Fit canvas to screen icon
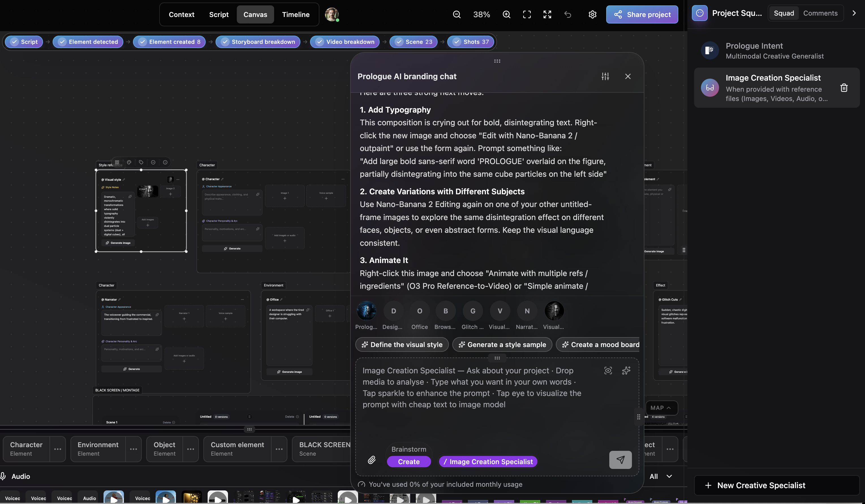This screenshot has height=504, width=865. 526,14
